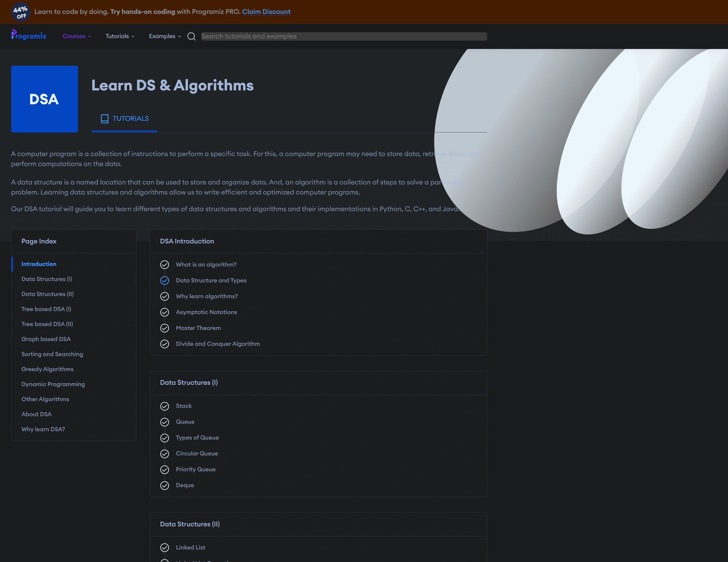The height and width of the screenshot is (562, 728).
Task: Select Introduction in Page Index
Action: (39, 264)
